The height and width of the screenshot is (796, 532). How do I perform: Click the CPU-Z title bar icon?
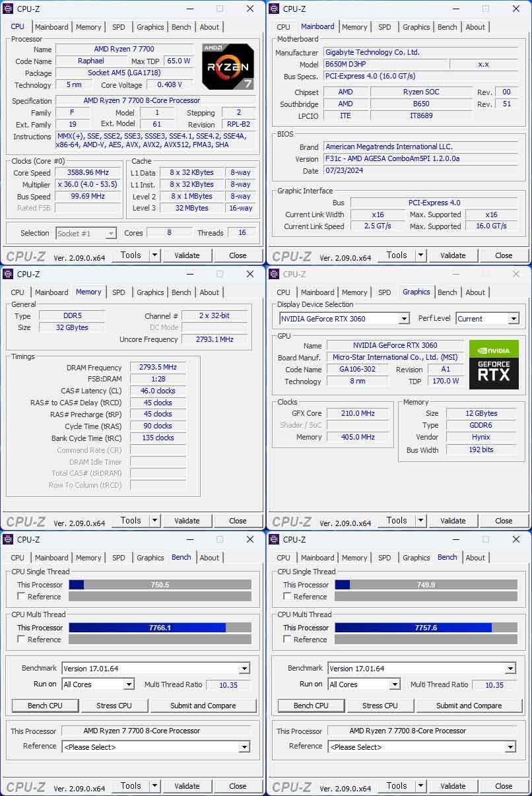pos(7,9)
